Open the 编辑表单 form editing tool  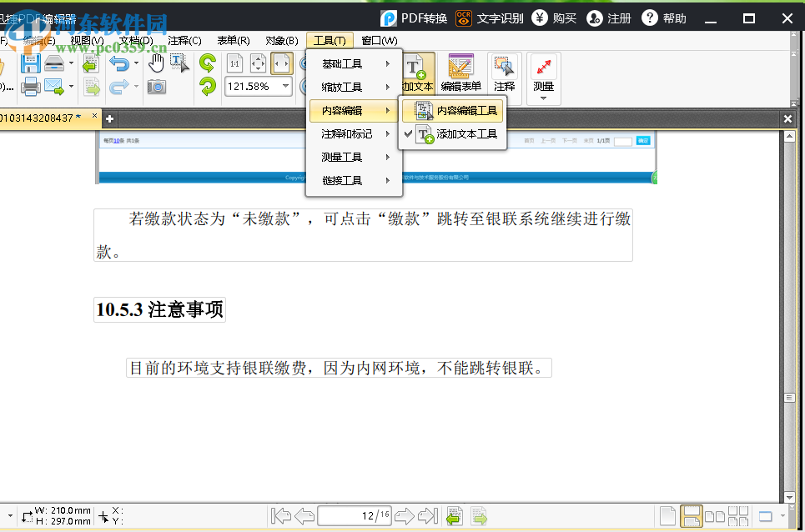pos(461,71)
